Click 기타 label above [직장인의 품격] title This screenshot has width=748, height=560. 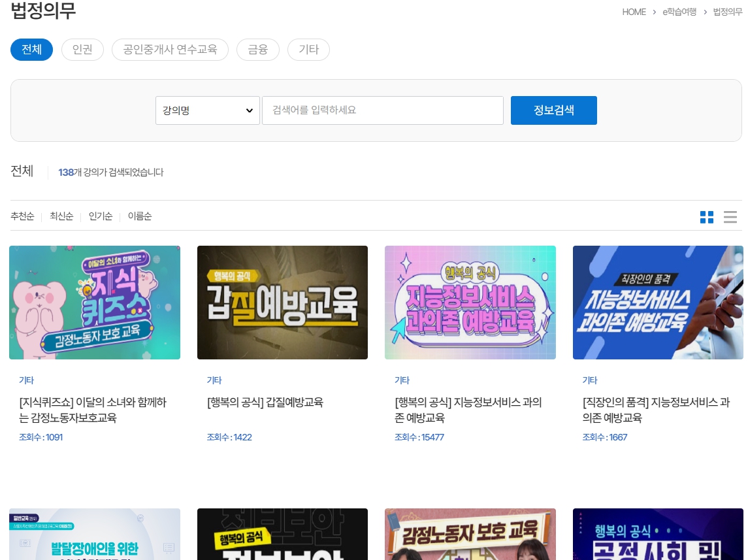pyautogui.click(x=590, y=380)
